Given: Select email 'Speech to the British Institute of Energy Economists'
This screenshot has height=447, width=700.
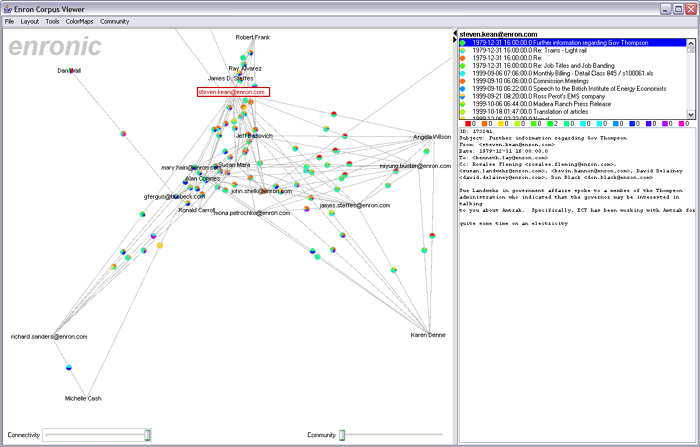Looking at the screenshot, I should tap(573, 88).
